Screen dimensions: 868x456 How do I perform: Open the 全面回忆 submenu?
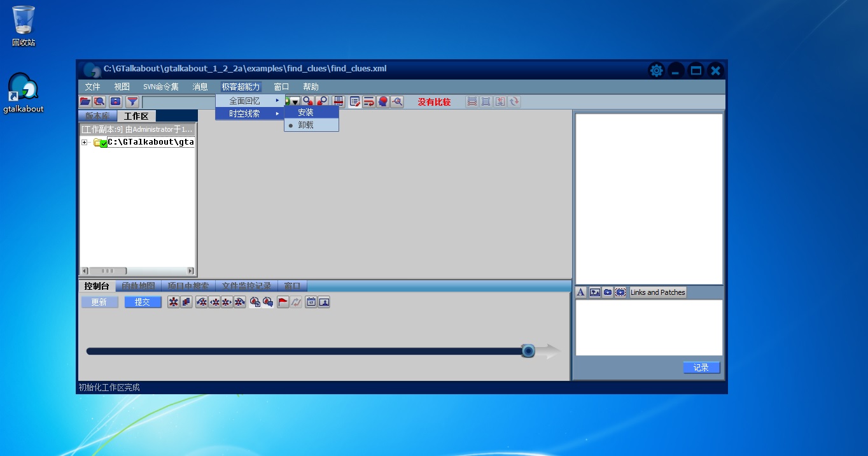click(x=249, y=101)
